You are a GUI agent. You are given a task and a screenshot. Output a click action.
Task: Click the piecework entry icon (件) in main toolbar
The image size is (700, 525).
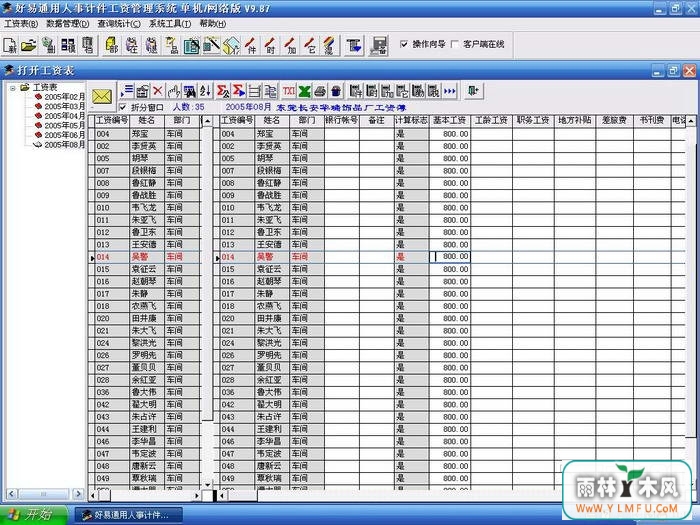click(251, 45)
